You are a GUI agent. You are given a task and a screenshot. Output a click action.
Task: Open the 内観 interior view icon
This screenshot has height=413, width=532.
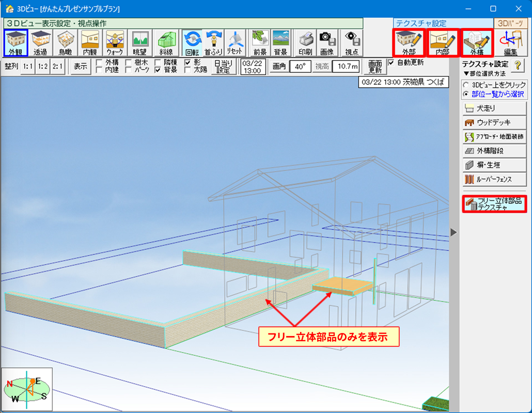(x=90, y=43)
